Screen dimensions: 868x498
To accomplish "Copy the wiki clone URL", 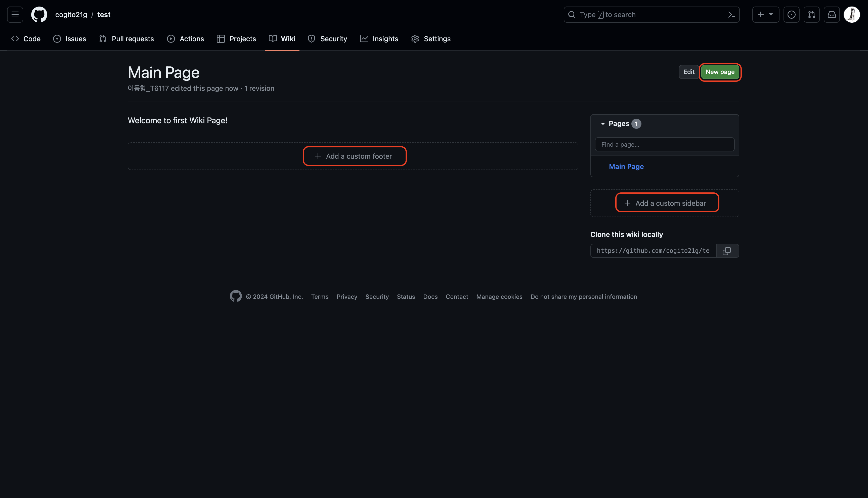I will coord(727,251).
